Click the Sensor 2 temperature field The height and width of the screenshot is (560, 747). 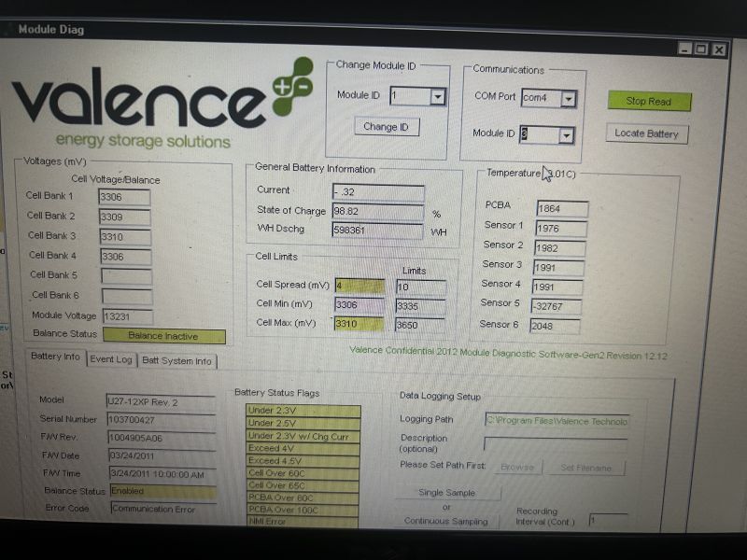click(x=560, y=248)
